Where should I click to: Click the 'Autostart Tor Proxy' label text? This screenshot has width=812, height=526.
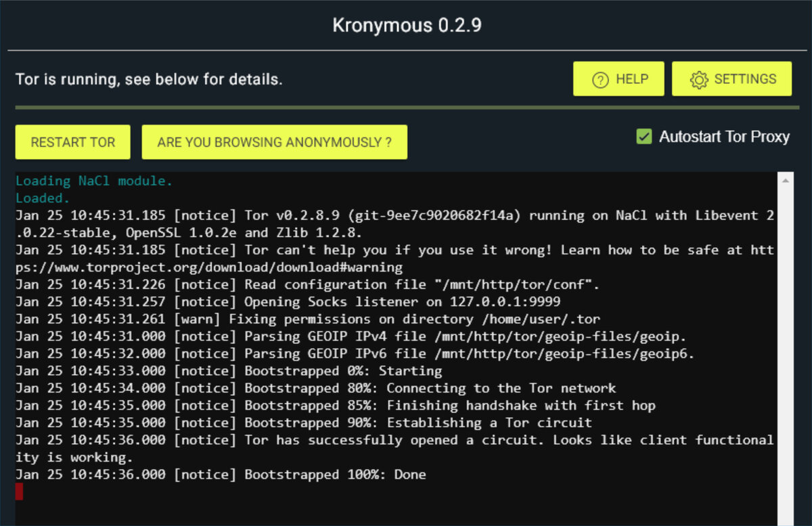(725, 137)
